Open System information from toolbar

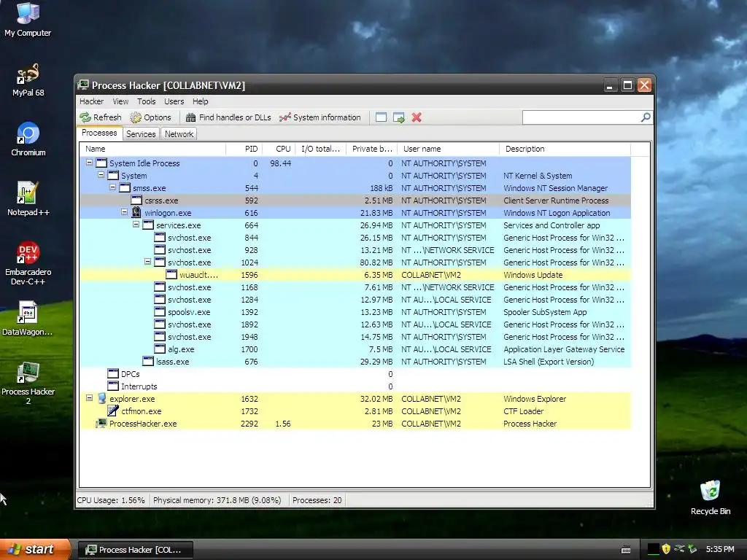[x=320, y=117]
